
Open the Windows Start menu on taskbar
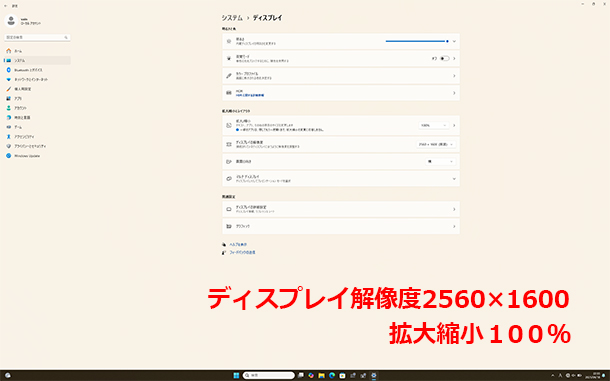[x=236, y=376]
